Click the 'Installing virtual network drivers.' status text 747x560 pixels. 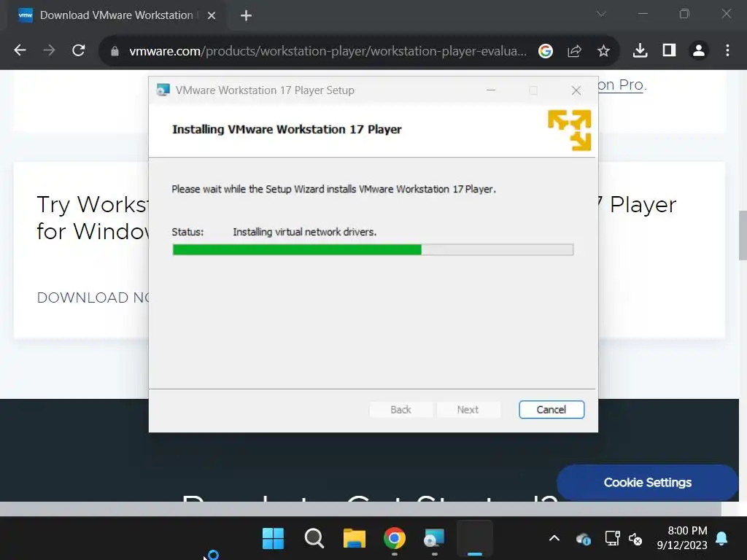point(304,232)
